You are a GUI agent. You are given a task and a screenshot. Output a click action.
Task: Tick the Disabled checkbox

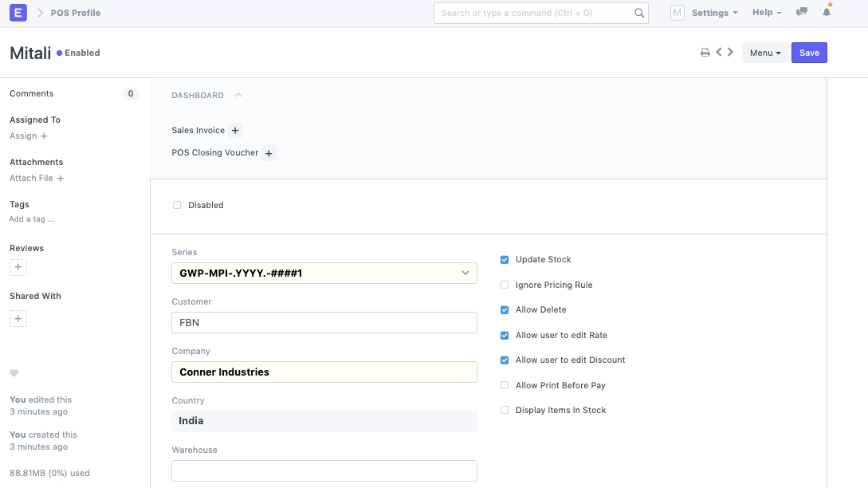[x=177, y=205]
